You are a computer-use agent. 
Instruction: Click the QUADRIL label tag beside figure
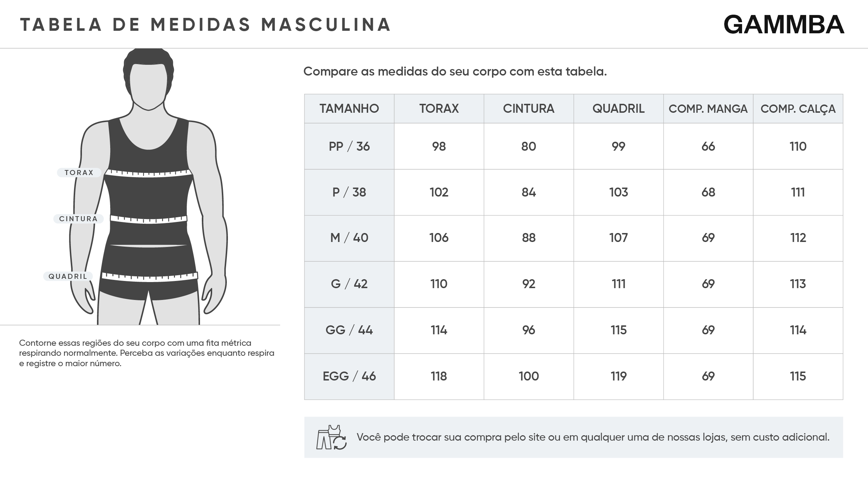coord(68,276)
